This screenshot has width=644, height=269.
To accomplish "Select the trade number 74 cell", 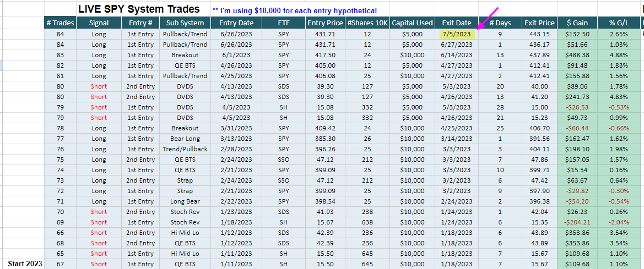I will [61, 170].
